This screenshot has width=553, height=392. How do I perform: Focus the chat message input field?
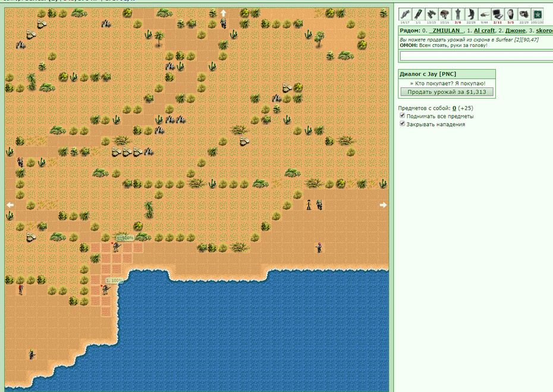[x=476, y=56]
